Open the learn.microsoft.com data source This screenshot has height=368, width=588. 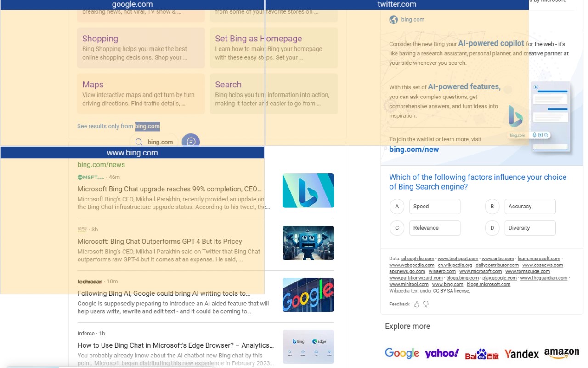coord(539,259)
